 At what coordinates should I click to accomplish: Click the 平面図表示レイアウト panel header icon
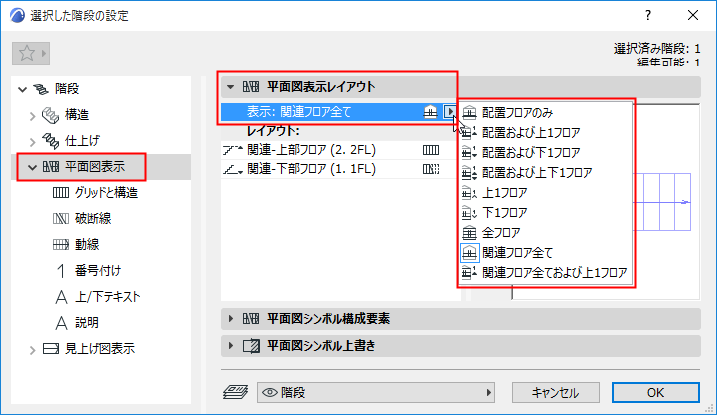pyautogui.click(x=251, y=86)
